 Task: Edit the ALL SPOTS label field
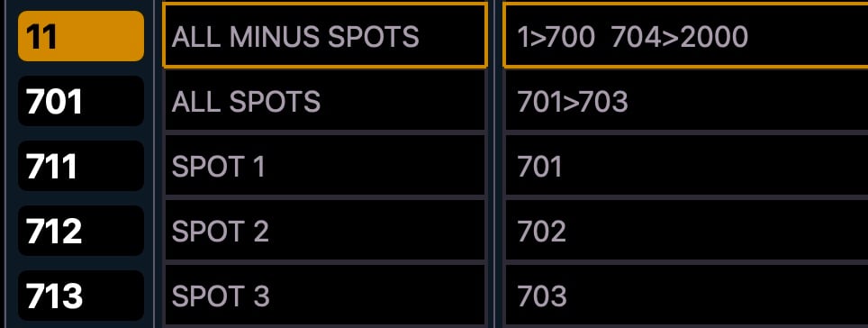click(x=325, y=101)
